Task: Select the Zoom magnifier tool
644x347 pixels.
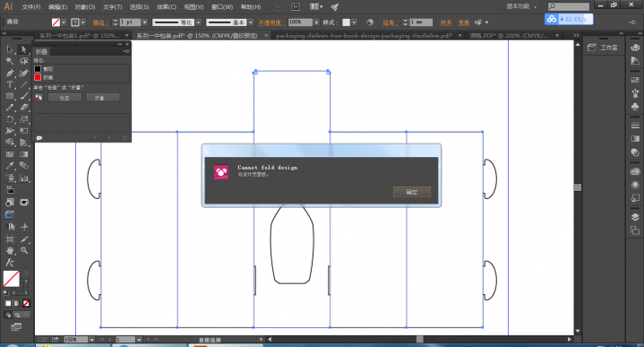Action: point(24,250)
